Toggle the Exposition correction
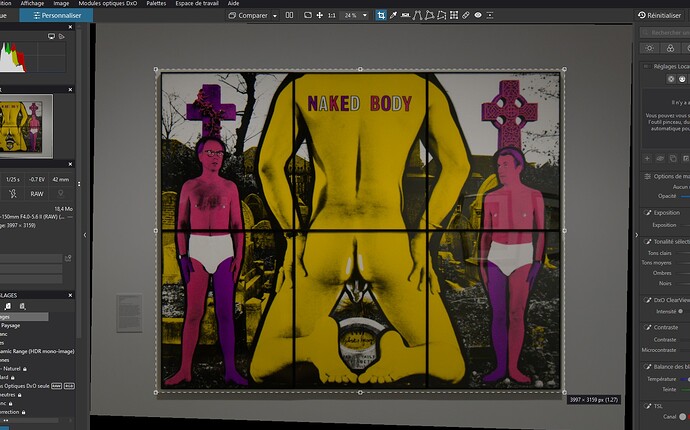 click(x=647, y=213)
